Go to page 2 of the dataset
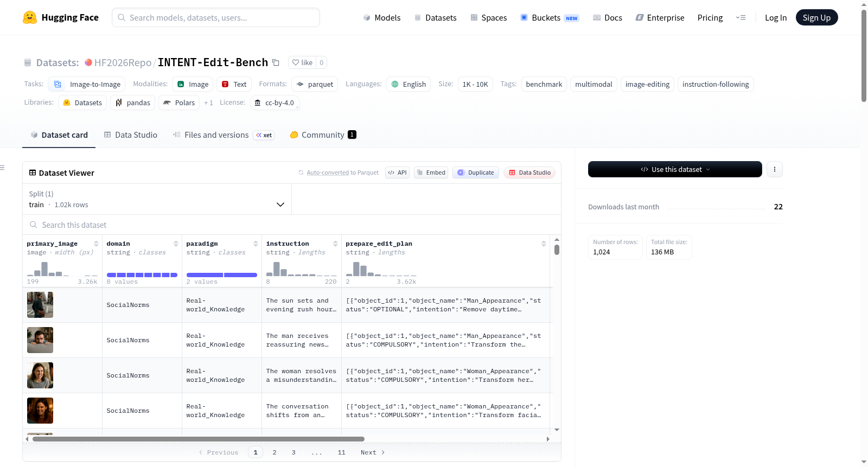 275,452
